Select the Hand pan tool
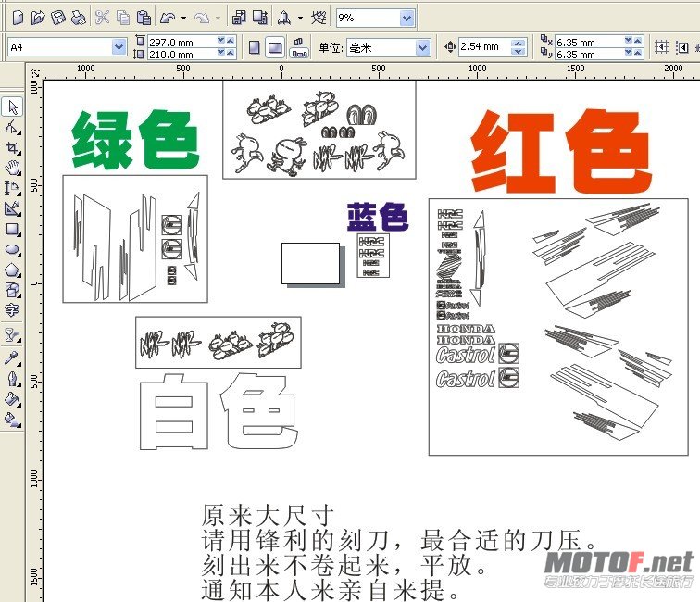 (x=13, y=168)
